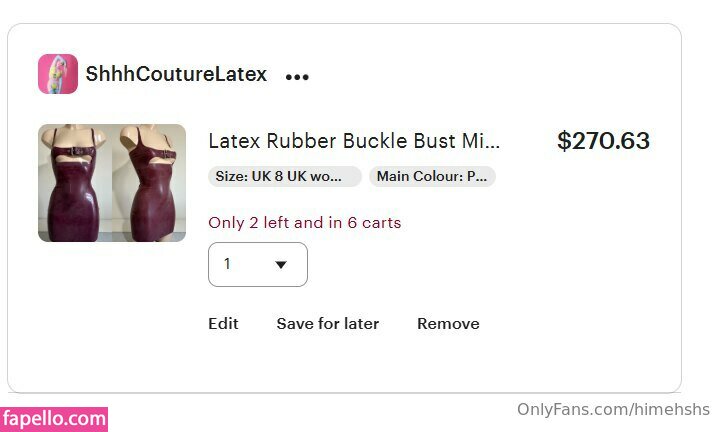This screenshot has height=432, width=723.
Task: Visit the ShhhCoutureLatex shop name link
Action: click(x=176, y=74)
